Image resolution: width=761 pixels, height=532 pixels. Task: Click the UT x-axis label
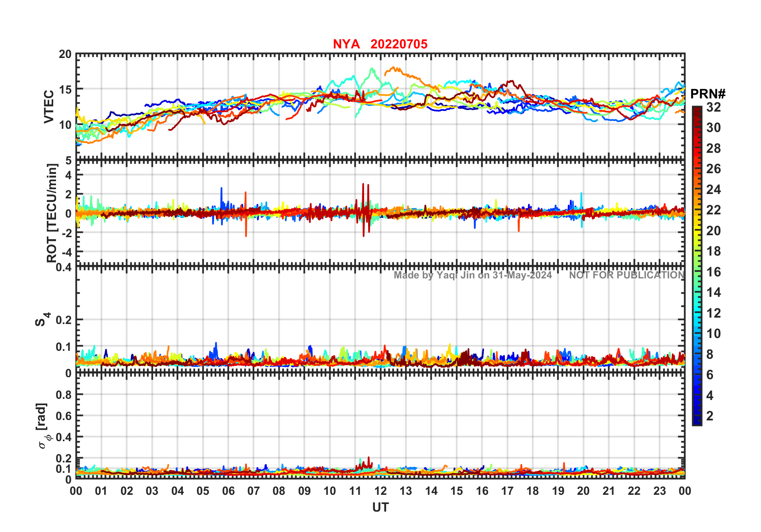[380, 508]
